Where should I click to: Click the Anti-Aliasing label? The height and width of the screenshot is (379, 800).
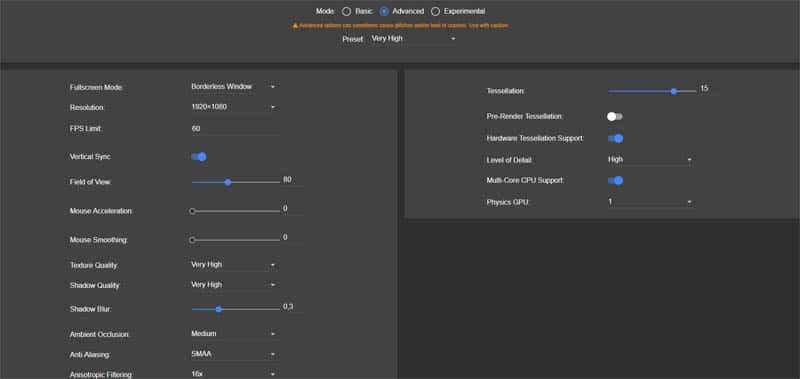90,355
